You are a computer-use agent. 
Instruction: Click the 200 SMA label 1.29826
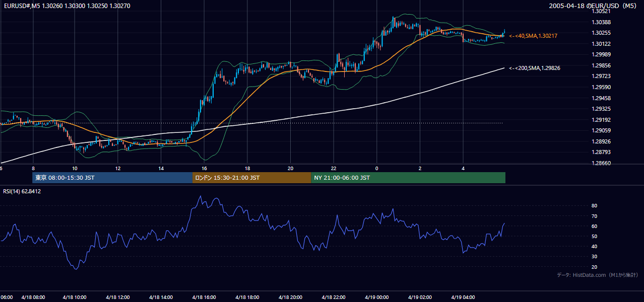(535, 68)
